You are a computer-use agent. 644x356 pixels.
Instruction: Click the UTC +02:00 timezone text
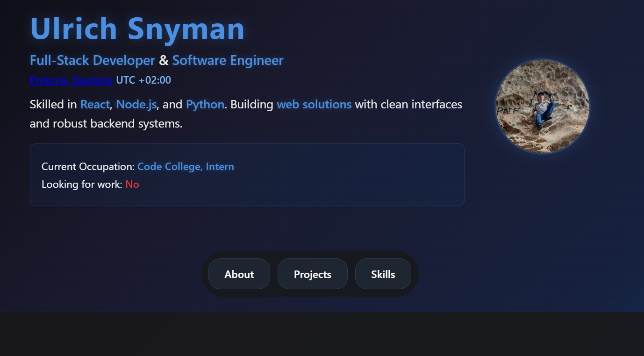coord(144,80)
